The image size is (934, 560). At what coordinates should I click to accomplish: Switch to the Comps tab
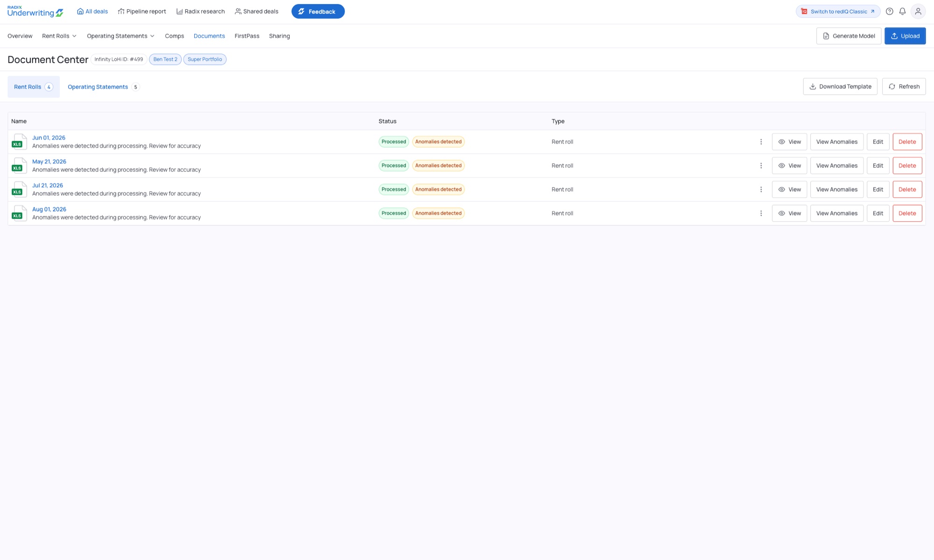[x=175, y=36]
